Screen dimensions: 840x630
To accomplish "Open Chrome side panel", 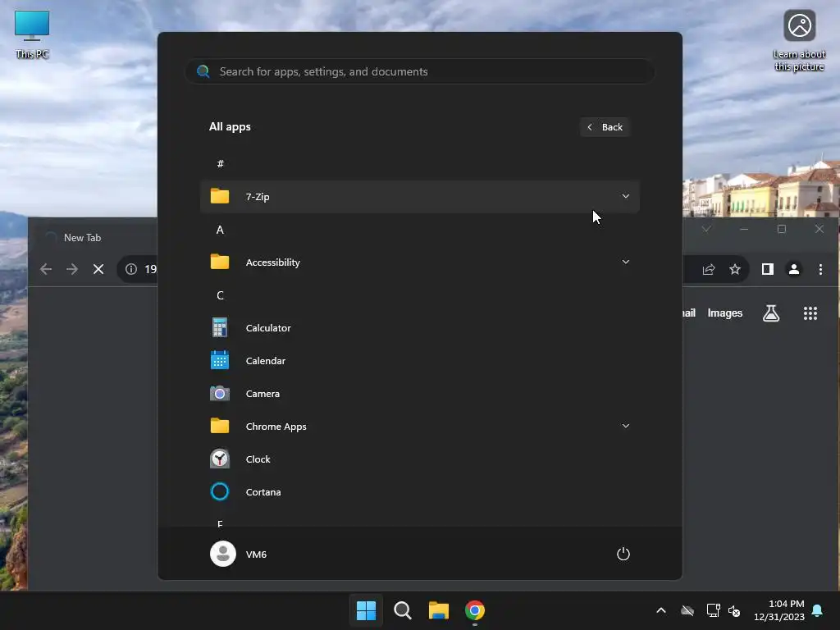I will pyautogui.click(x=768, y=269).
